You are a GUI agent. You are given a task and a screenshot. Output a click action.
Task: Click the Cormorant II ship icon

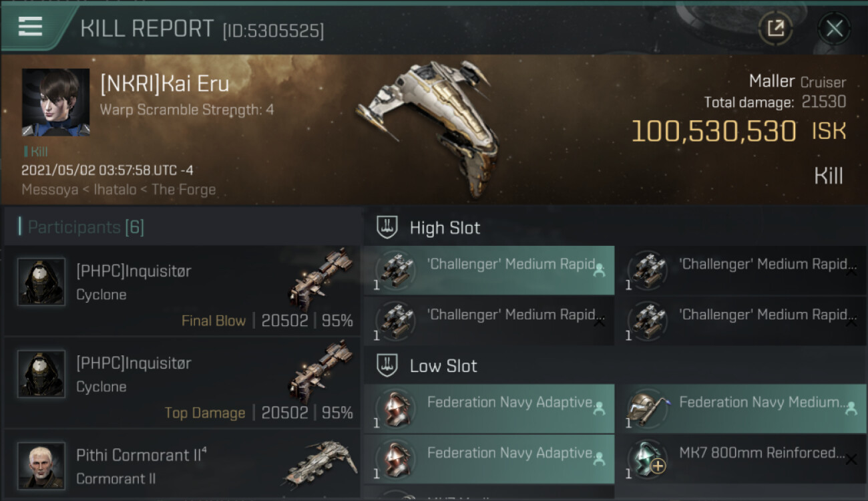(320, 462)
